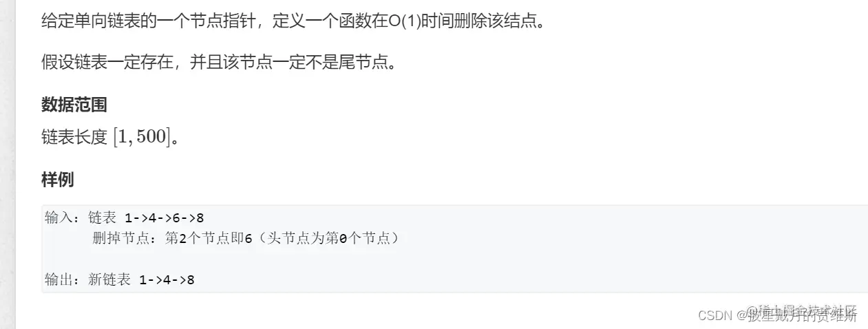868x329 pixels.
Task: Click the 样例 heading
Action: click(x=57, y=180)
